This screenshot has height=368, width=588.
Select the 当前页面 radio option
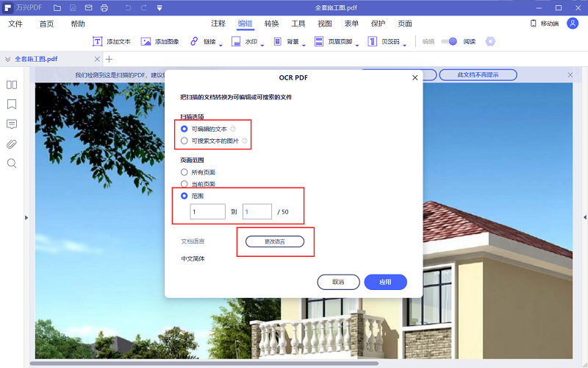pyautogui.click(x=184, y=184)
